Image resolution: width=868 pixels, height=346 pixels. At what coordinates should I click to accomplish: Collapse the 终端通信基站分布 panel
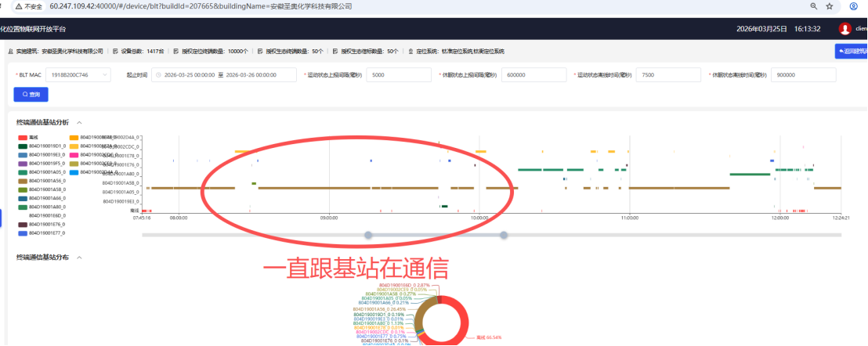click(x=79, y=258)
